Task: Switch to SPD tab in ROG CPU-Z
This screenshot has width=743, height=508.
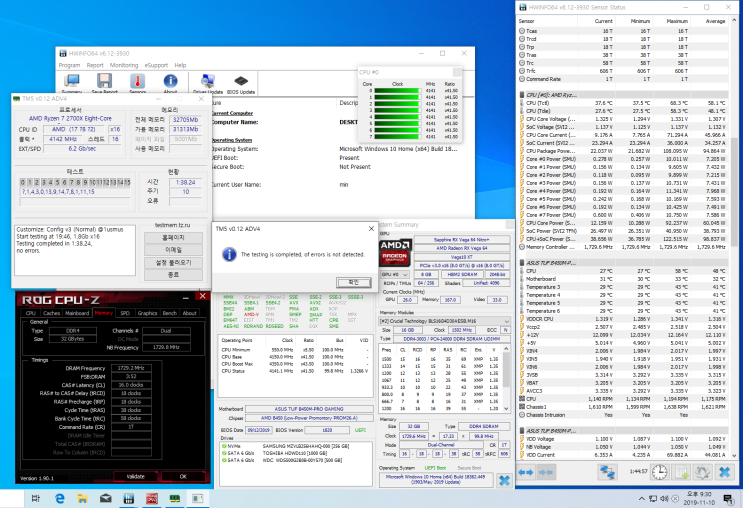Action: coord(125,313)
